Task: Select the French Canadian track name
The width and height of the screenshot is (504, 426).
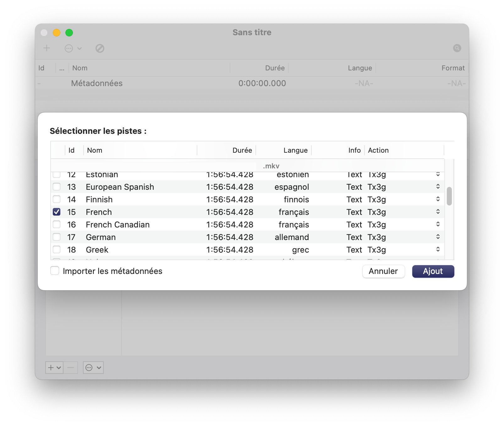Action: (x=118, y=225)
